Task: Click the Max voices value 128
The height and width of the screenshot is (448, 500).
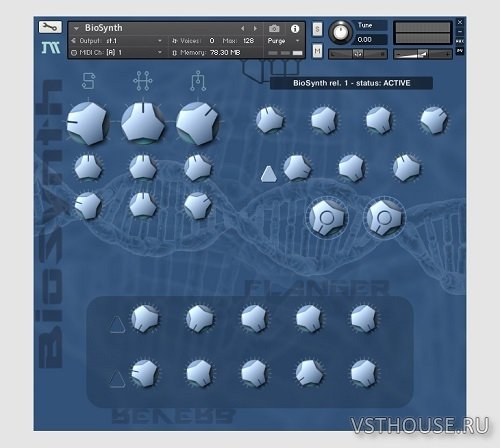Action: click(248, 41)
